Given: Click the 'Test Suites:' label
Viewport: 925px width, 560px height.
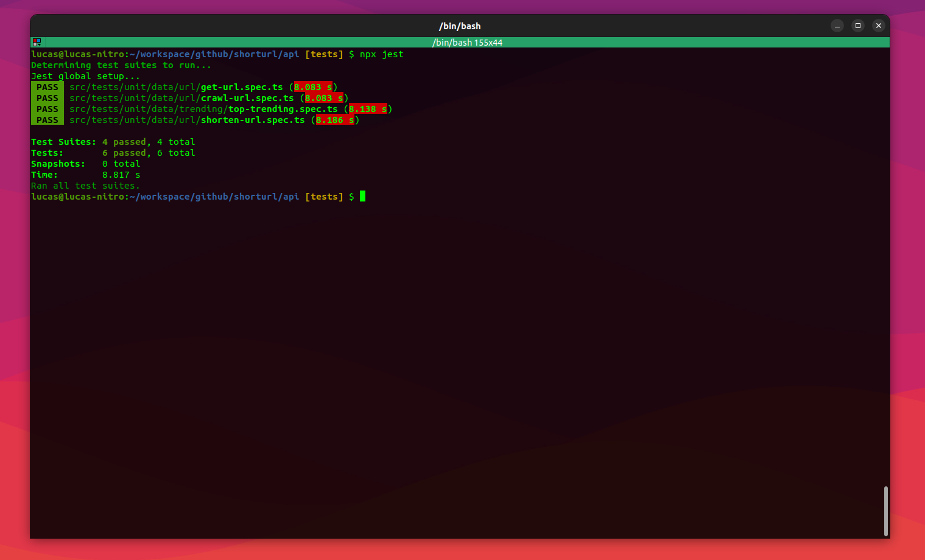Looking at the screenshot, I should (64, 142).
